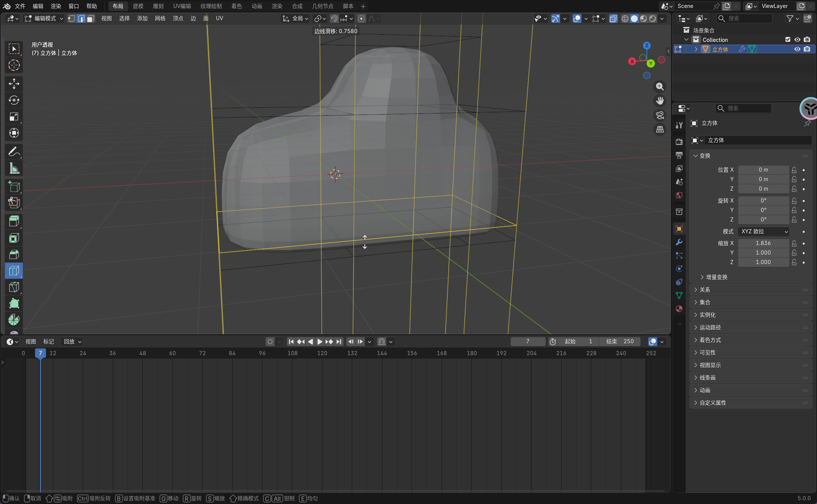Hide 立方体 object in outliner viewport
The height and width of the screenshot is (504, 817).
[797, 49]
